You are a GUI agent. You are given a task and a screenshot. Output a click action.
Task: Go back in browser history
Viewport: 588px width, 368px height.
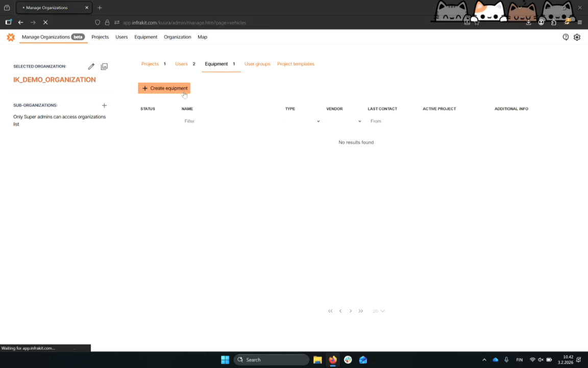click(x=20, y=22)
